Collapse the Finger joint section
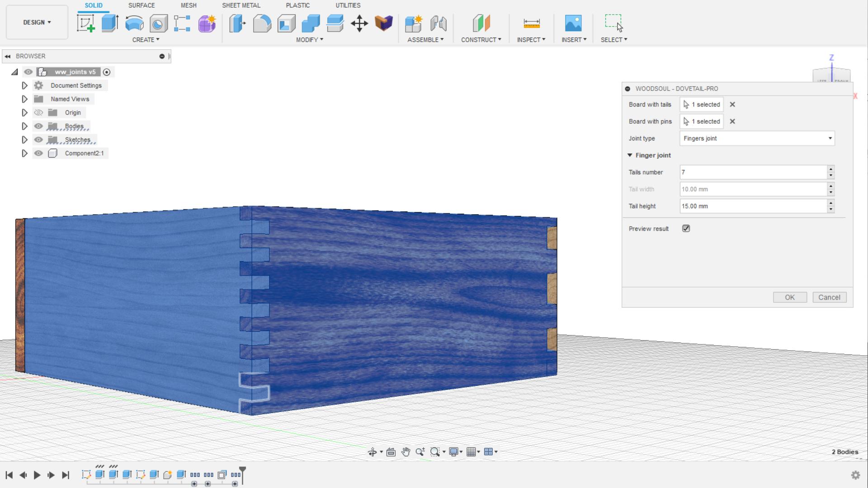 pyautogui.click(x=630, y=155)
